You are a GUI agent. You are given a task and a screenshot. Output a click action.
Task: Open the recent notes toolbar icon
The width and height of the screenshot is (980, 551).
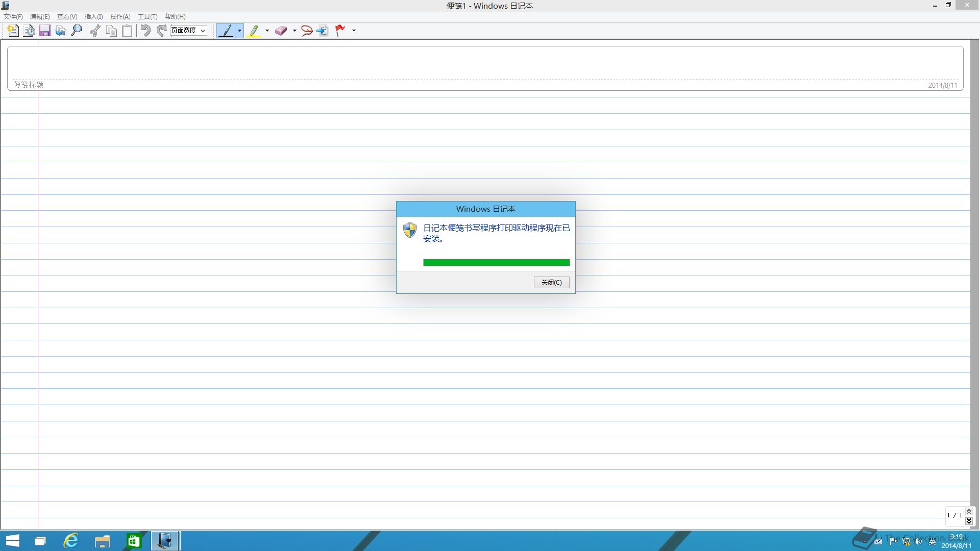(29, 31)
